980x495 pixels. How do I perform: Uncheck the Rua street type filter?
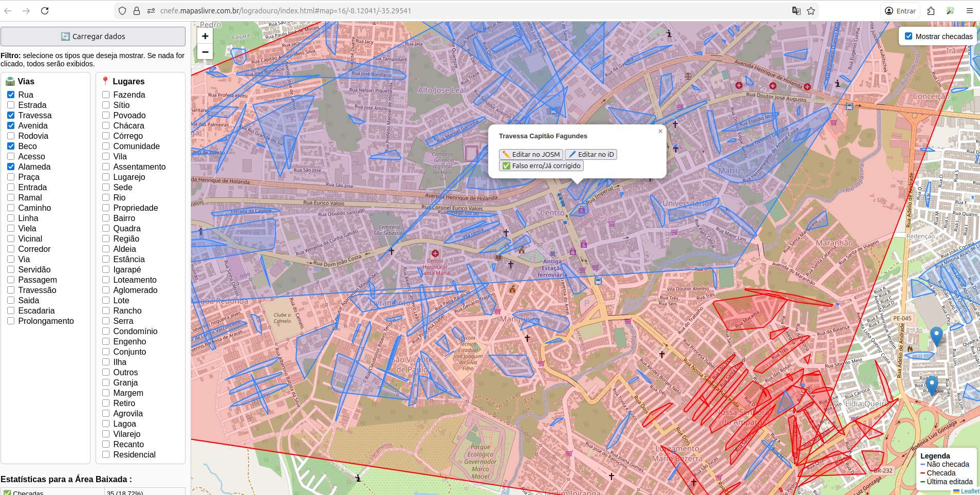[x=11, y=95]
